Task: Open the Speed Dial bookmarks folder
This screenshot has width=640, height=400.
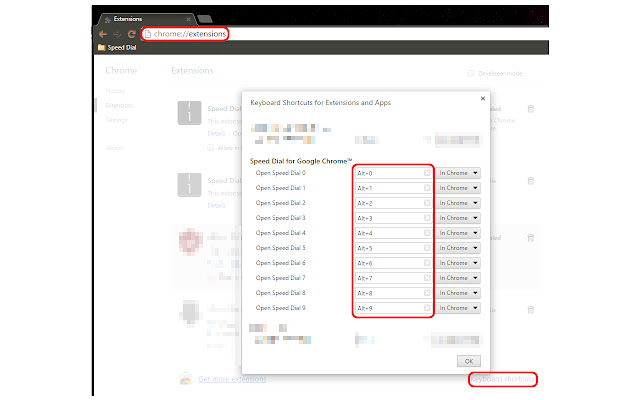Action: [x=117, y=47]
